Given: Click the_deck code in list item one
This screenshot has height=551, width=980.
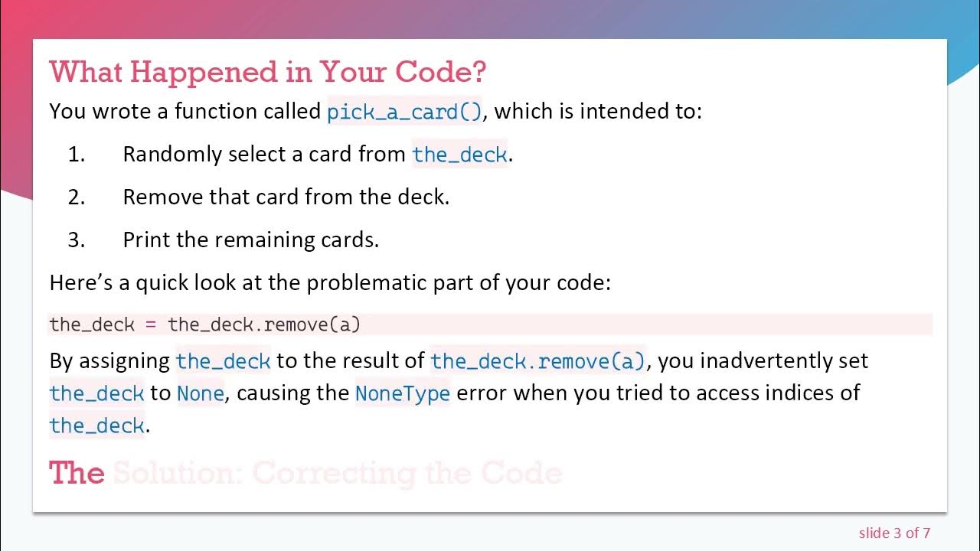Looking at the screenshot, I should 459,155.
